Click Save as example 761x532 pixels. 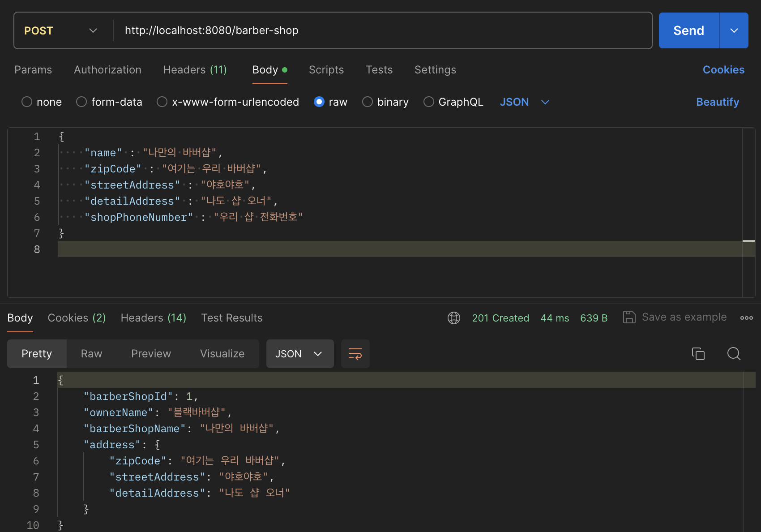pos(684,317)
